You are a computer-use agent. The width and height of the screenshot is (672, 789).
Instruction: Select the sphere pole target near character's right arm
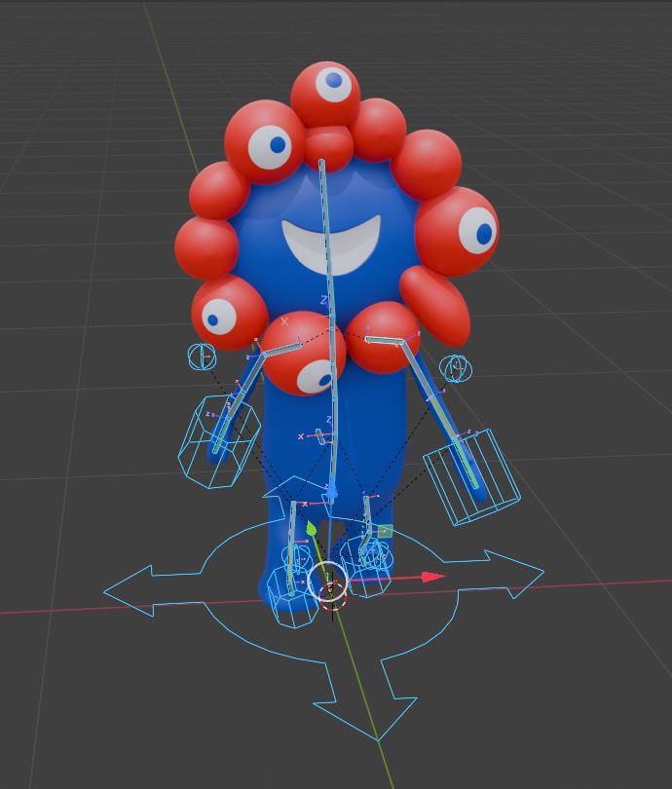[x=203, y=357]
